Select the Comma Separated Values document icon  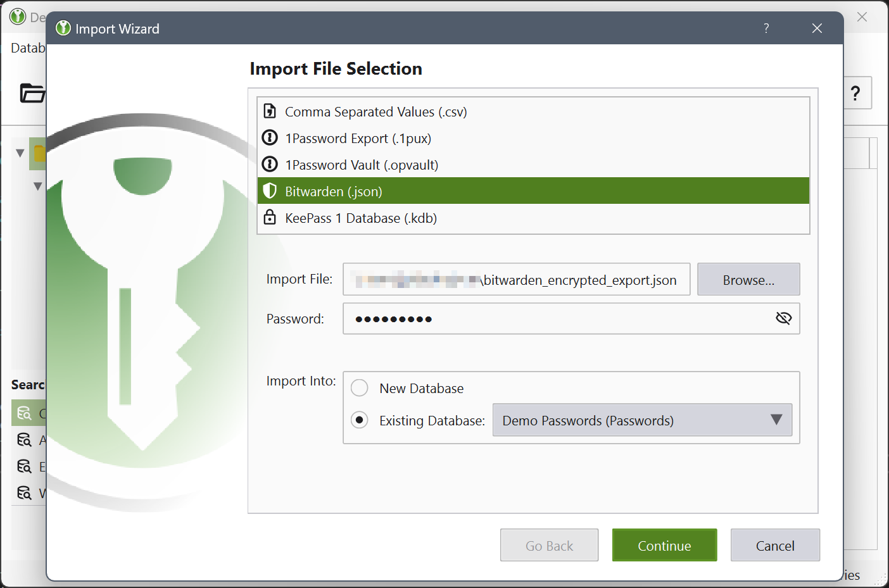270,111
